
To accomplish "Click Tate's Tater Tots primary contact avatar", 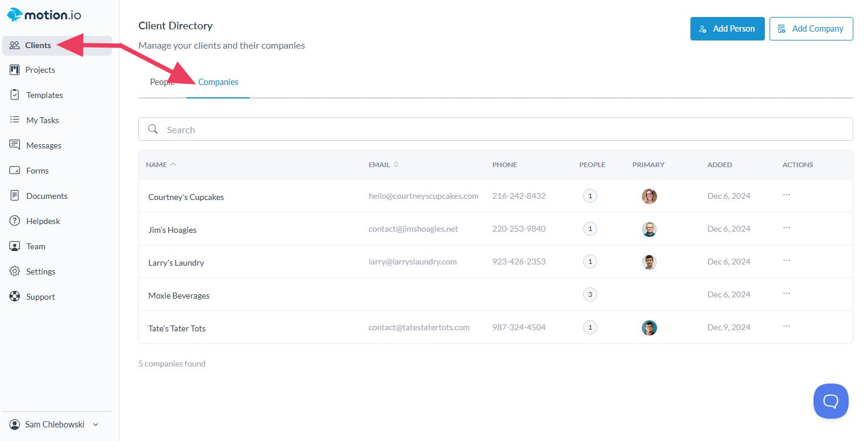I will point(649,328).
